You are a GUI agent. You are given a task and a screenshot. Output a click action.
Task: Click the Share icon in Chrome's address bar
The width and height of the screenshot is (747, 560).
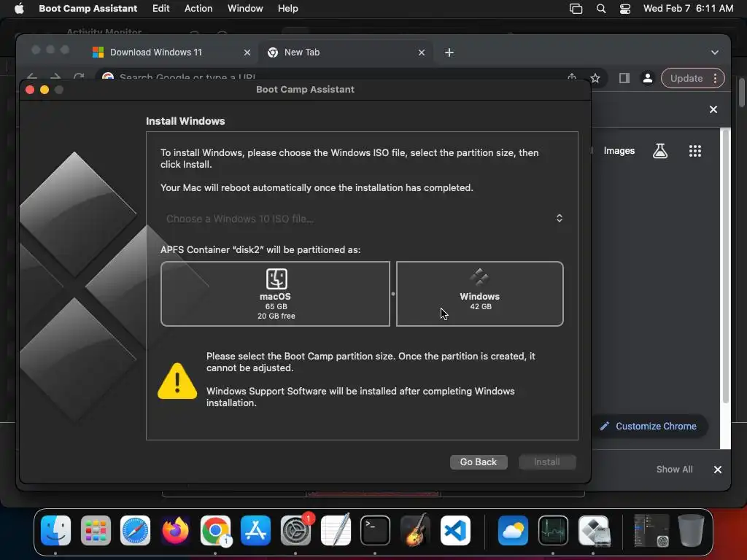572,77
